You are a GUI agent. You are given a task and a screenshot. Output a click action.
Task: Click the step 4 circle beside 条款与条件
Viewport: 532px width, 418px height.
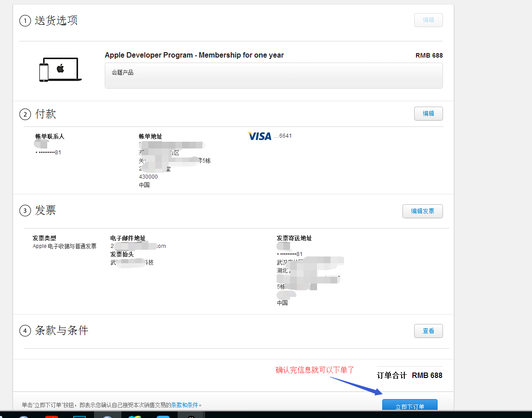[25, 331]
